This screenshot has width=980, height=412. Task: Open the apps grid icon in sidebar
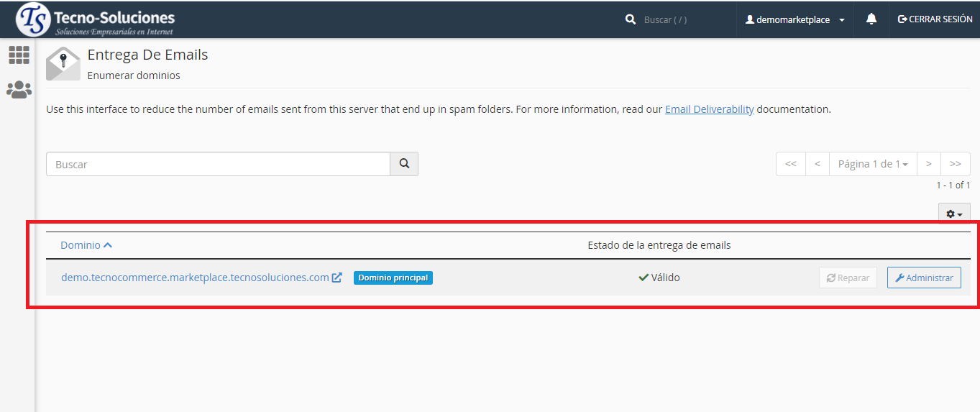tap(19, 55)
